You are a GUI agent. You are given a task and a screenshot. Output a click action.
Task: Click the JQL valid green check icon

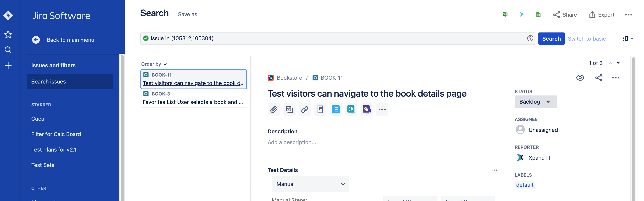pyautogui.click(x=145, y=38)
